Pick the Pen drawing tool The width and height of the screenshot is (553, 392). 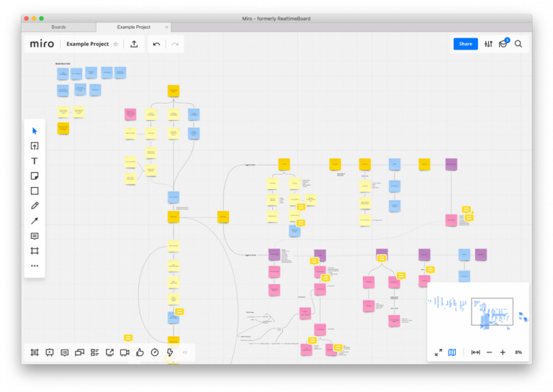click(35, 206)
